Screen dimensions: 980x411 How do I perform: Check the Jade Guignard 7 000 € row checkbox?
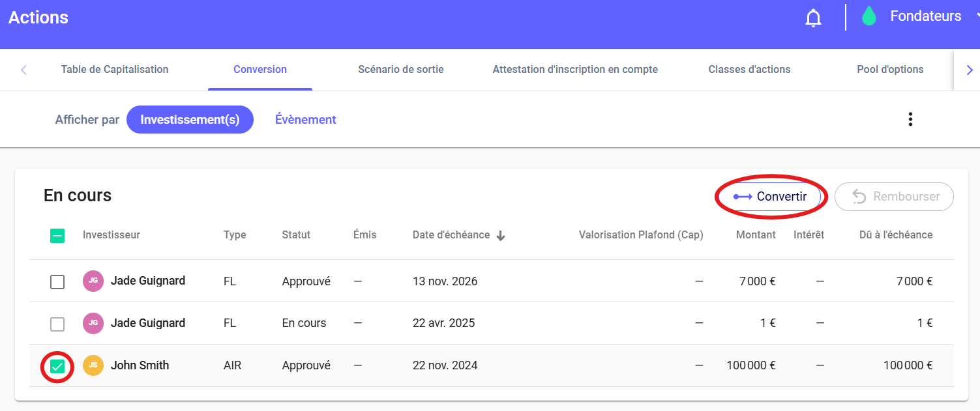point(57,282)
